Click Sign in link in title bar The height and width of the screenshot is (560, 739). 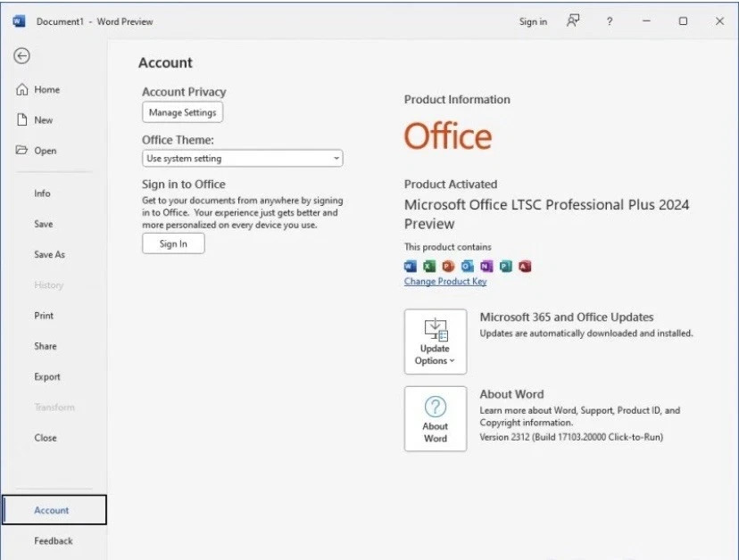coord(533,21)
